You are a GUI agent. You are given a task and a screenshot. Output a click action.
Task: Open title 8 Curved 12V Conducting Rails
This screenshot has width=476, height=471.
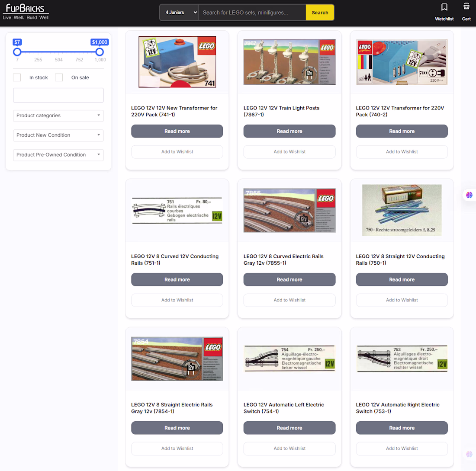pyautogui.click(x=175, y=260)
